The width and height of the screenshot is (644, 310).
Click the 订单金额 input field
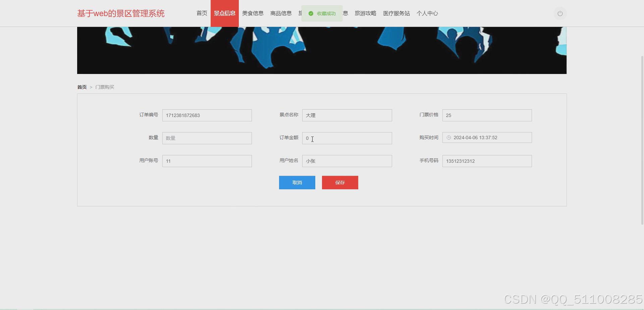click(x=347, y=138)
